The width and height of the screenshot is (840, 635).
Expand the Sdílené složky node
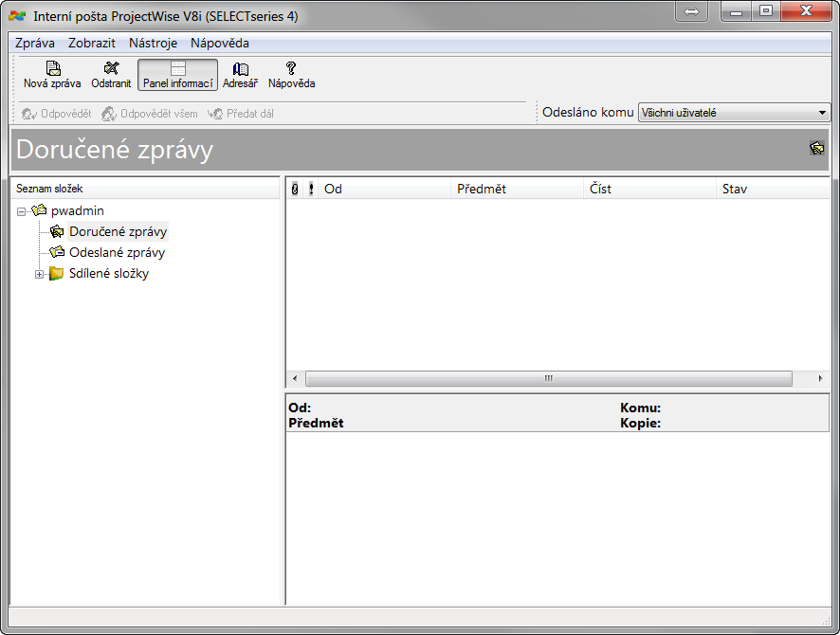(39, 274)
